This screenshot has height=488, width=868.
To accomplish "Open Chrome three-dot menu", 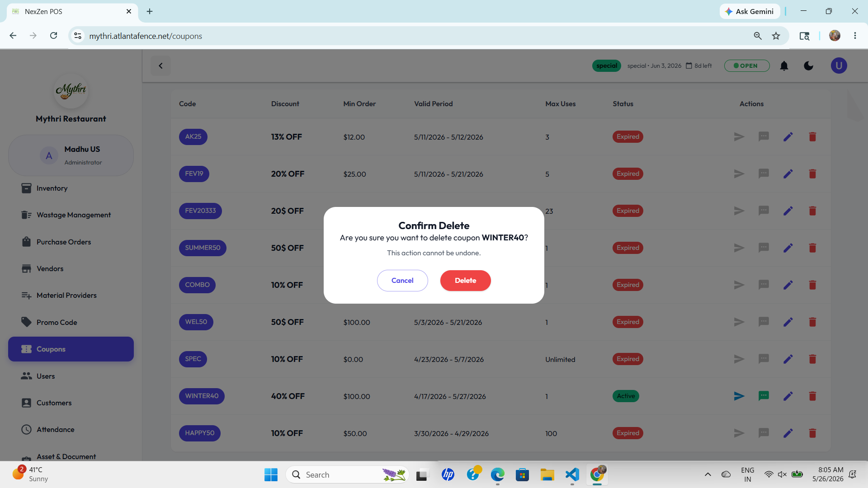I will 855,36.
